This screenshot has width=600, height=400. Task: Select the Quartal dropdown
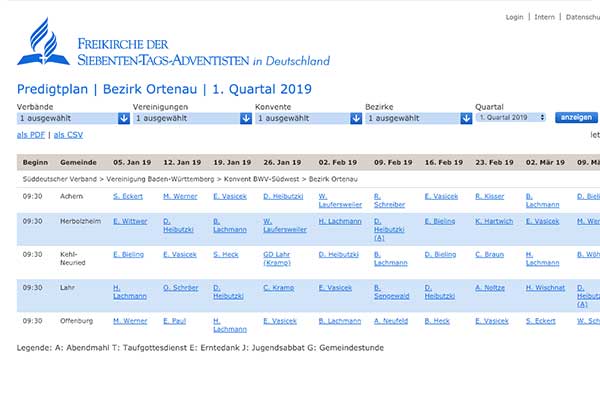[511, 118]
